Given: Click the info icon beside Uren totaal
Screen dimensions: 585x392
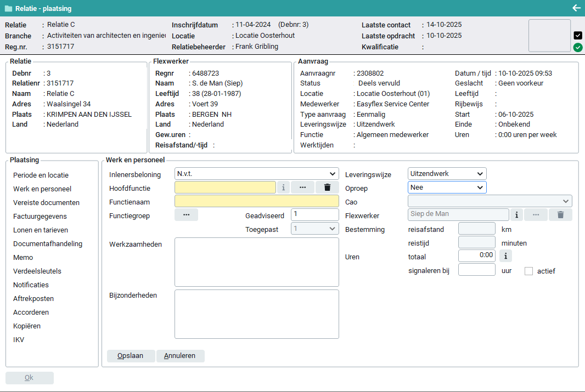Looking at the screenshot, I should (x=505, y=255).
